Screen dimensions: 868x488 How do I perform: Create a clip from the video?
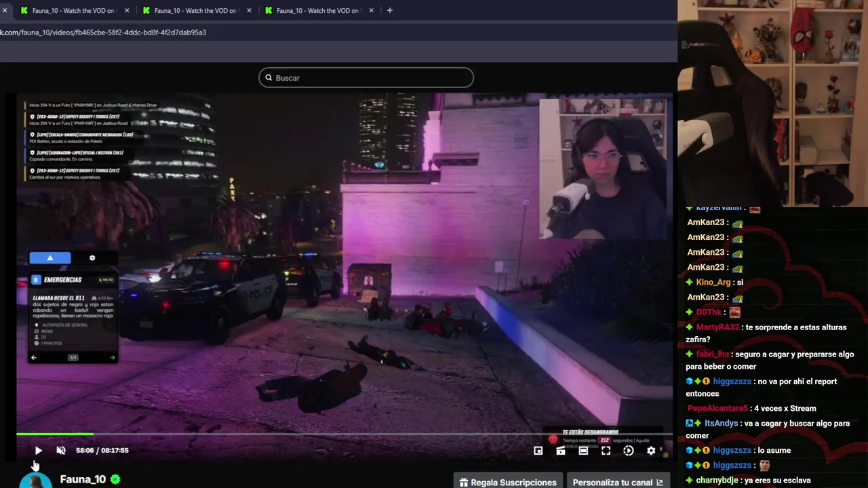(561, 451)
